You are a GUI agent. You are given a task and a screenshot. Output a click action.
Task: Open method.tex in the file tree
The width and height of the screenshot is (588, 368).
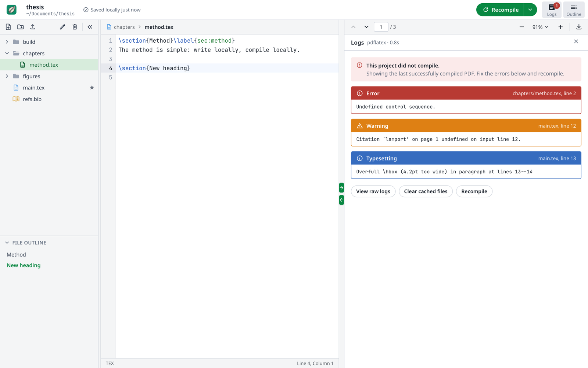pyautogui.click(x=49, y=65)
